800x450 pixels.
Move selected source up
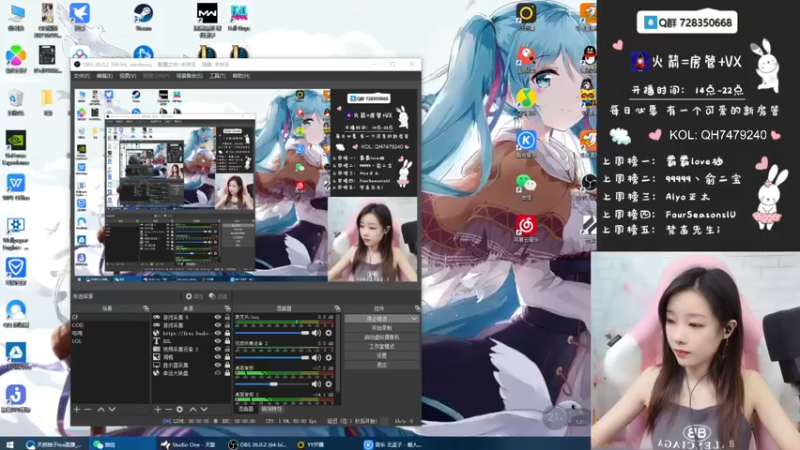point(193,409)
